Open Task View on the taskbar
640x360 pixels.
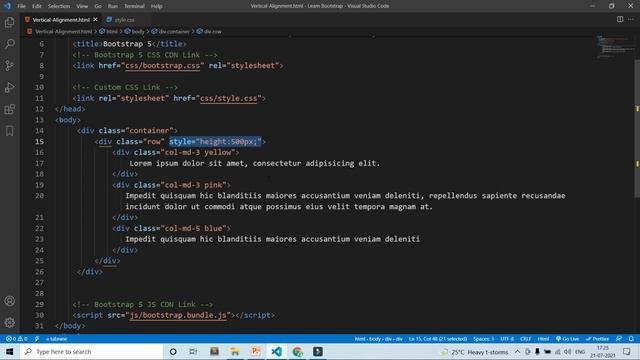click(x=193, y=352)
